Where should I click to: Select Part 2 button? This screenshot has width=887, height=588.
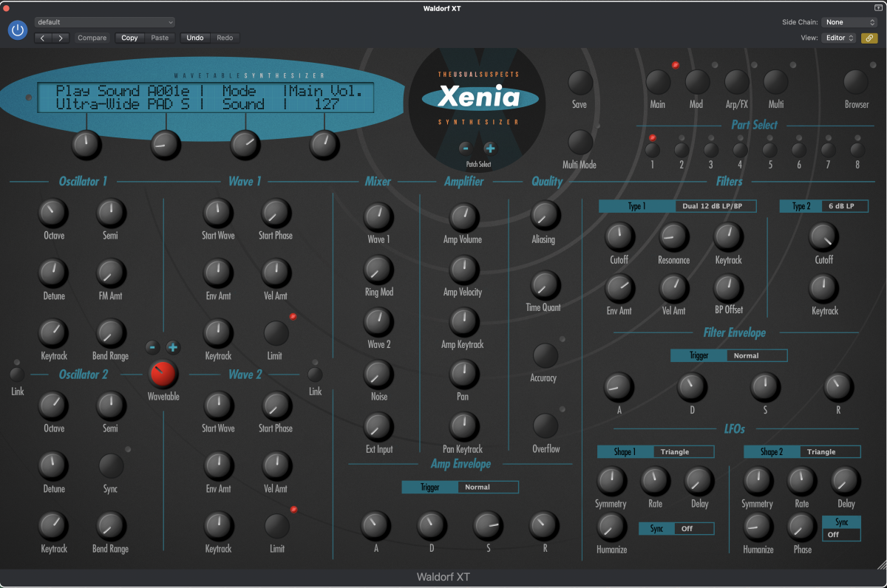[x=682, y=150]
